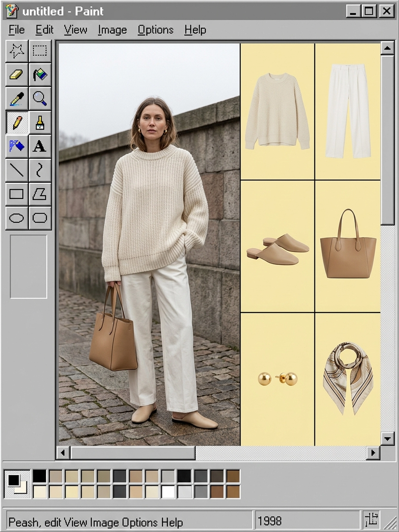
Task: Select the Pencil tool
Action: [17, 122]
